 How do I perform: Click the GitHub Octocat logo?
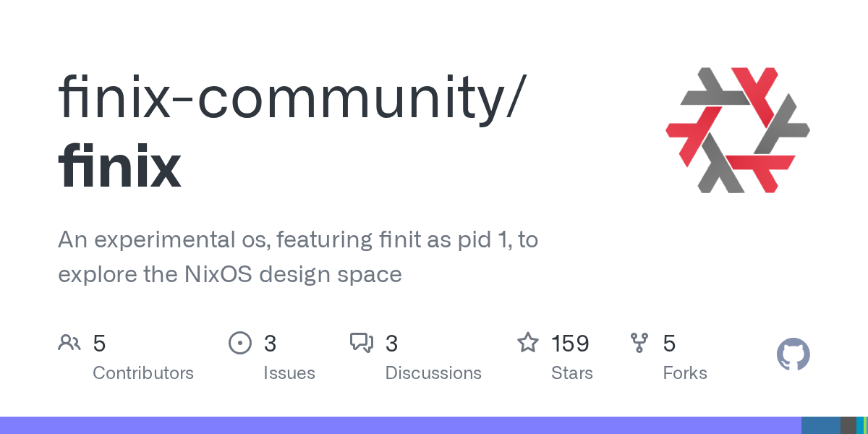pos(793,355)
